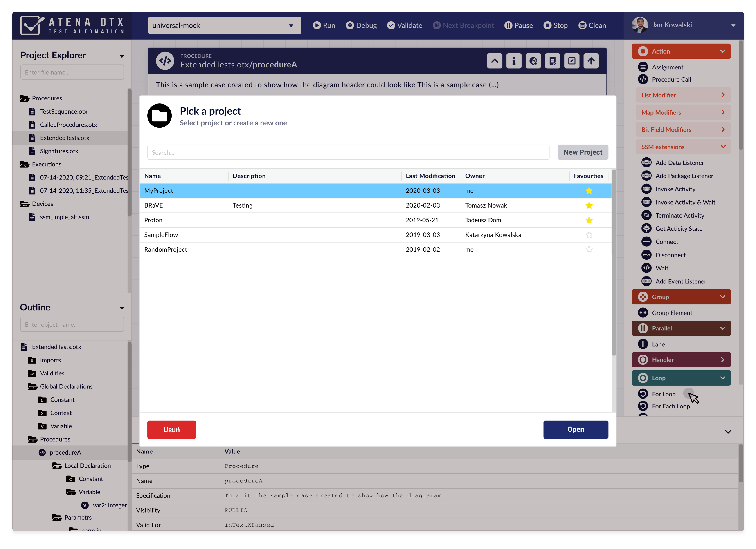Open the Project Explorer panel menu arrow
756x549 pixels.
[122, 56]
